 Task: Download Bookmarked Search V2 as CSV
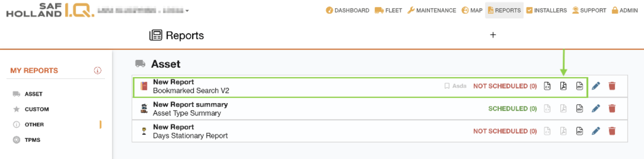[579, 86]
